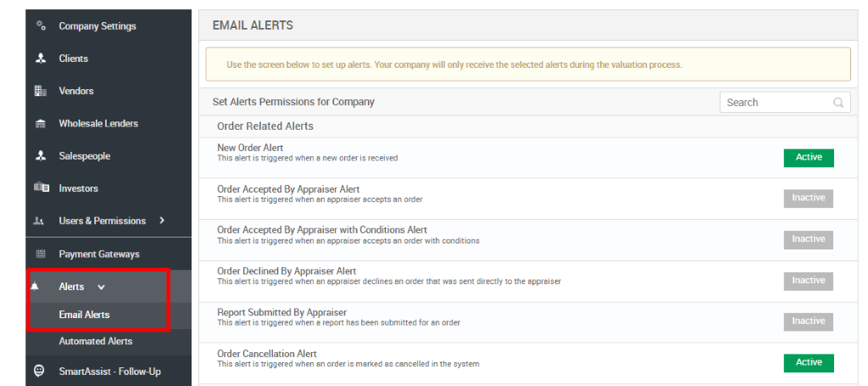Enable Order Accepted By Appraiser Alert
Viewport: 868px width, 386px height.
tap(808, 198)
